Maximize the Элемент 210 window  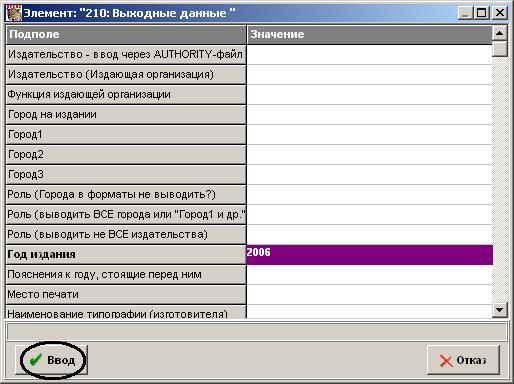click(481, 13)
